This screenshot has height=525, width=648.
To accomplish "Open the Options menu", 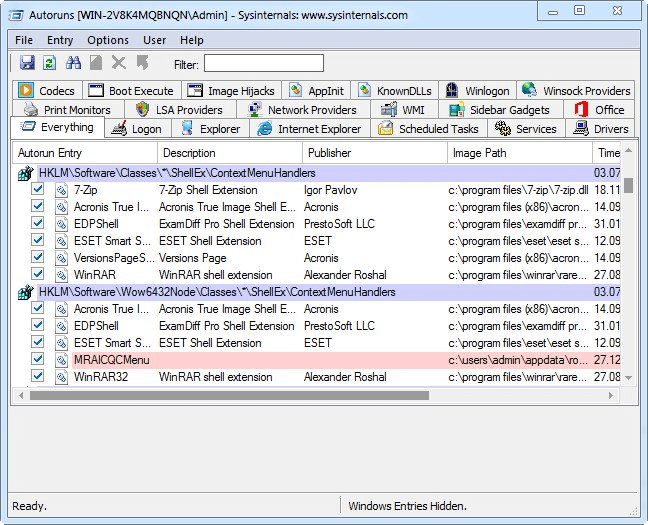I will point(108,40).
